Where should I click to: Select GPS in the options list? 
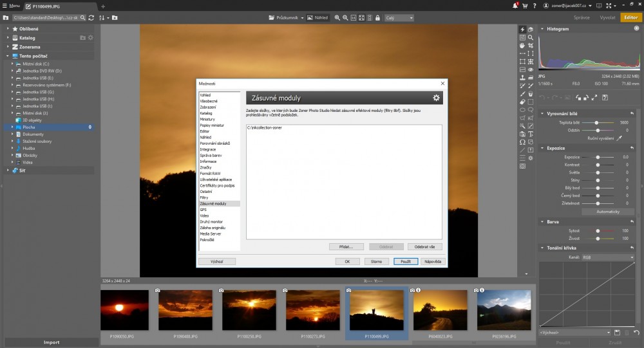click(x=204, y=210)
